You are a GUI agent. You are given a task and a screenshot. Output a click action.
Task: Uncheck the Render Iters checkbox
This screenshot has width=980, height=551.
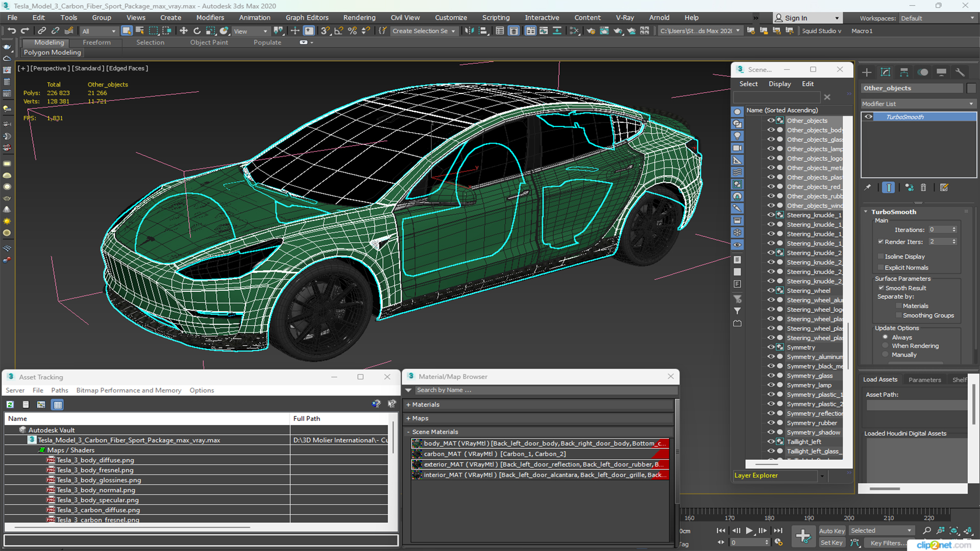point(880,241)
